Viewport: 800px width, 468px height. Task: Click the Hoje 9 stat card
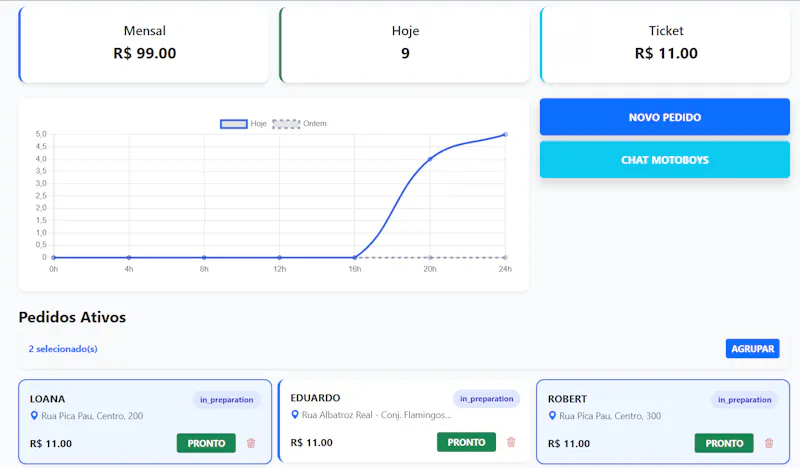(x=405, y=44)
